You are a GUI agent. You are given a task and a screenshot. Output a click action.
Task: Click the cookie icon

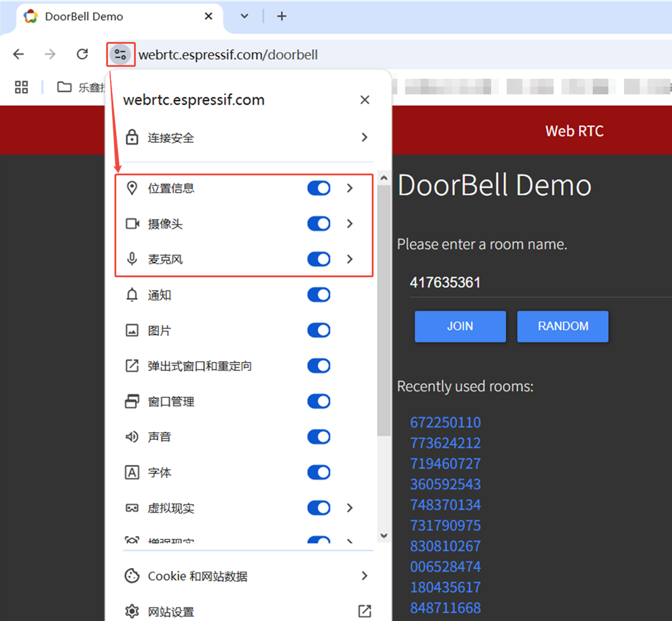(x=132, y=576)
